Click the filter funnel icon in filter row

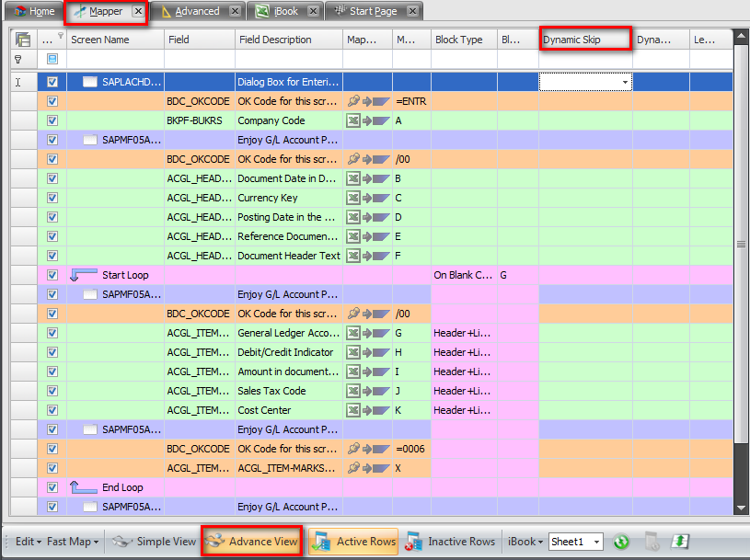tap(17, 59)
